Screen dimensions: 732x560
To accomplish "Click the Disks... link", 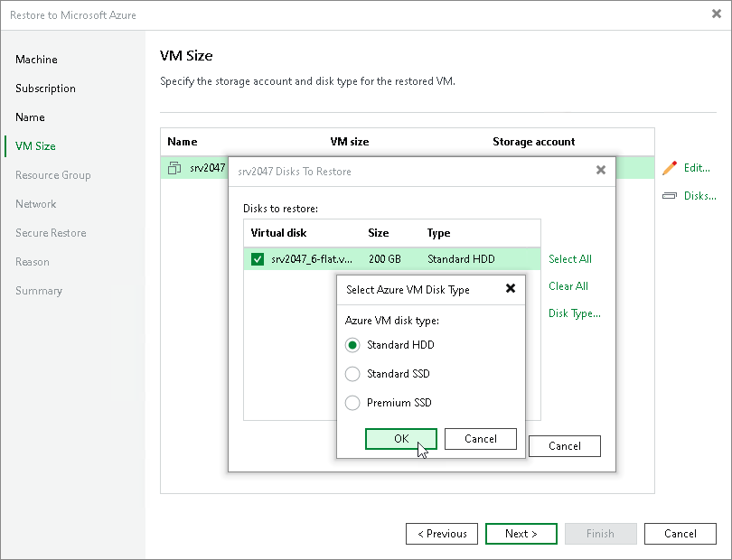I will pos(699,195).
